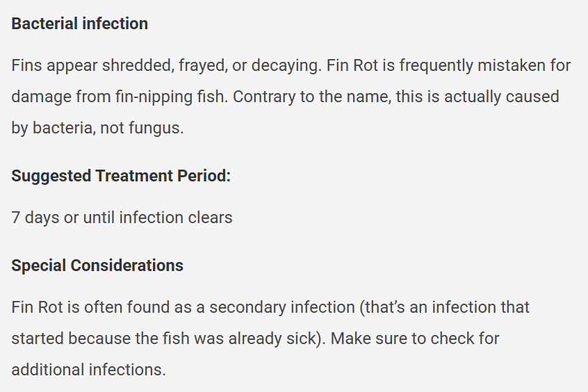Viewport: 588px width, 392px height.
Task: Click the word "Fins" starting the first paragraph
Action: [x=26, y=65]
